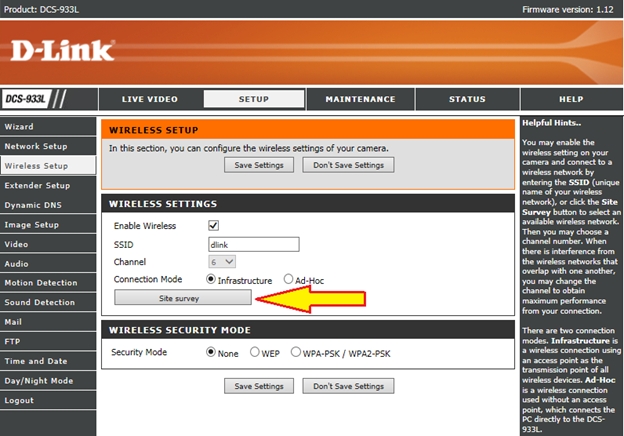Click the D-Link logo
624x436 pixels.
[x=61, y=51]
